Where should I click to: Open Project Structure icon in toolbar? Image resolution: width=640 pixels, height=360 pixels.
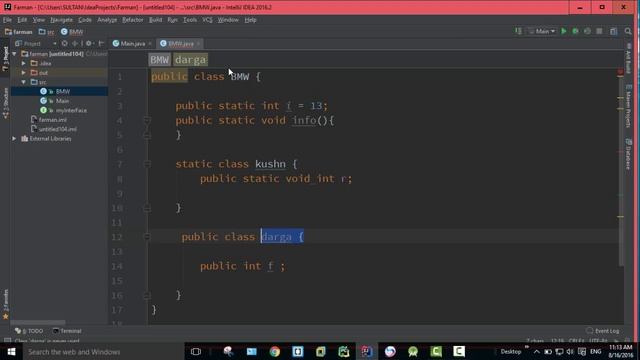pos(613,31)
